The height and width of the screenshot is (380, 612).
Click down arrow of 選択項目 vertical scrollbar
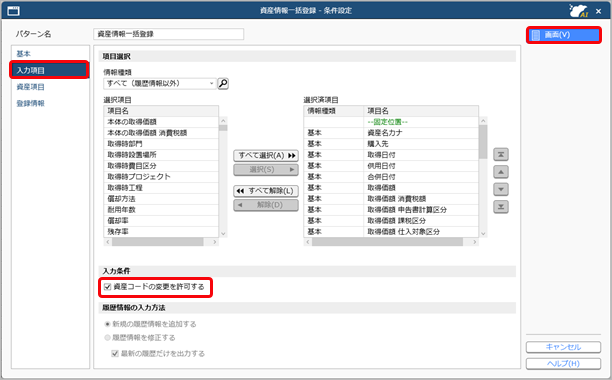coord(223,234)
